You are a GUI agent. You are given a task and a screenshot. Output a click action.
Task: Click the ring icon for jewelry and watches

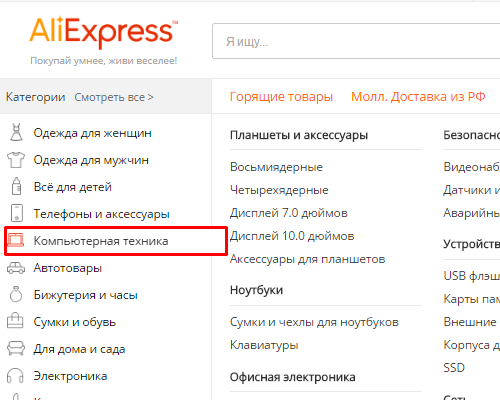[16, 294]
